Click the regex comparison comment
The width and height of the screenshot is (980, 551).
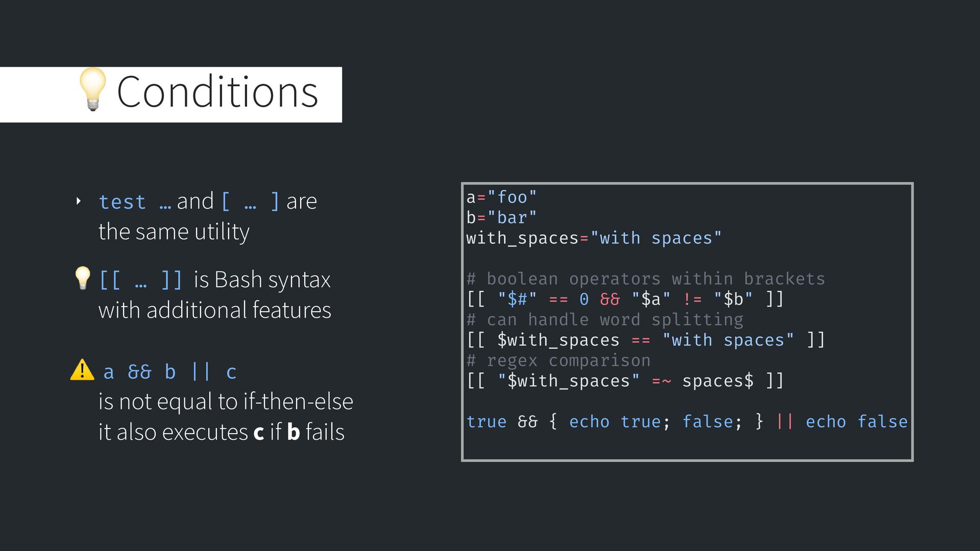click(x=558, y=361)
